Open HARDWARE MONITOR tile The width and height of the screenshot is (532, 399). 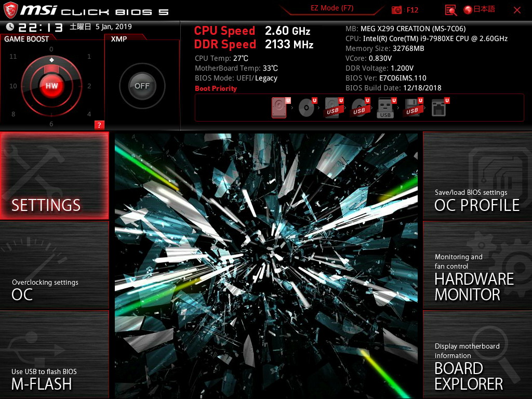click(478, 265)
